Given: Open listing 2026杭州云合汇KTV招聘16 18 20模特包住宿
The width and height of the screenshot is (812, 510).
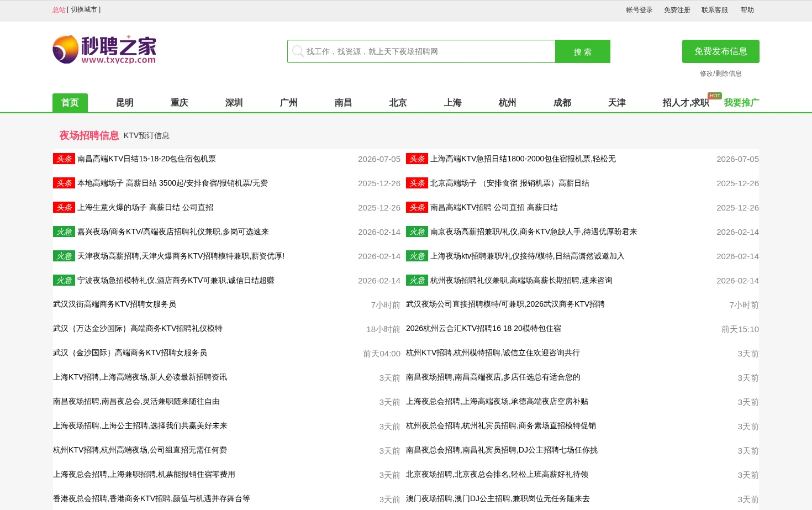Looking at the screenshot, I should (x=483, y=328).
